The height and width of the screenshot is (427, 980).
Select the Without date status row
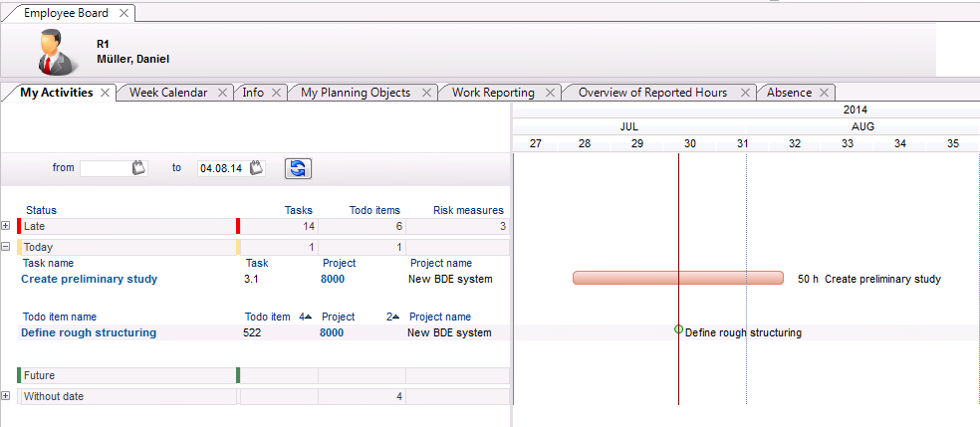click(263, 396)
